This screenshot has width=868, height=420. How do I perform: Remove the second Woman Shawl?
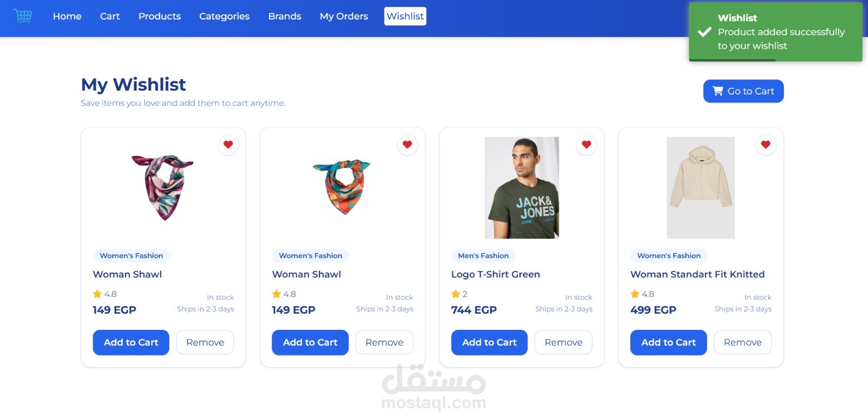click(384, 342)
